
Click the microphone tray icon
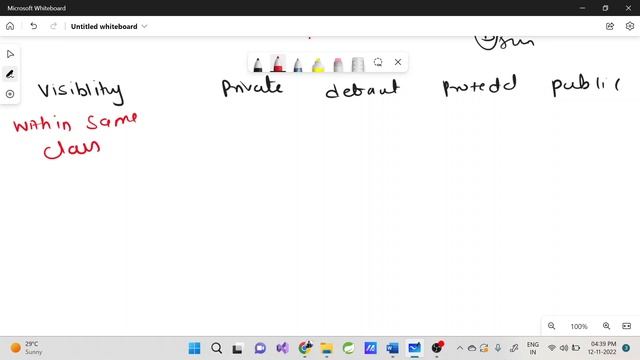point(498,348)
